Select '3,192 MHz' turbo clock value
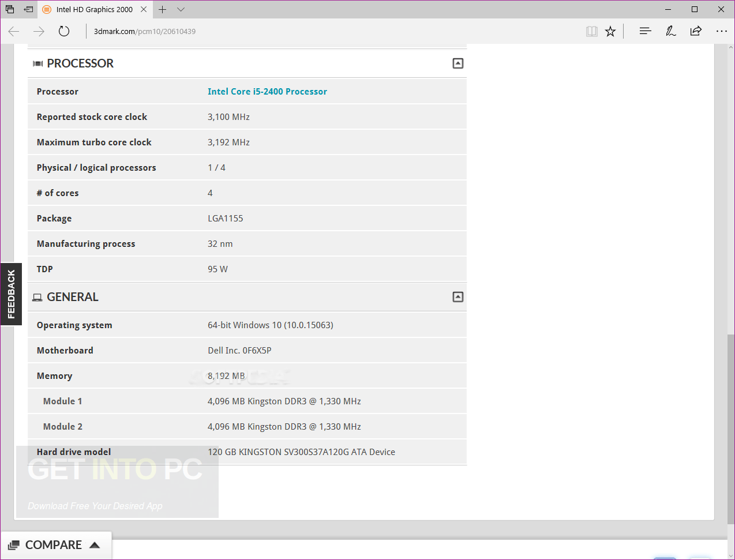 coord(228,142)
